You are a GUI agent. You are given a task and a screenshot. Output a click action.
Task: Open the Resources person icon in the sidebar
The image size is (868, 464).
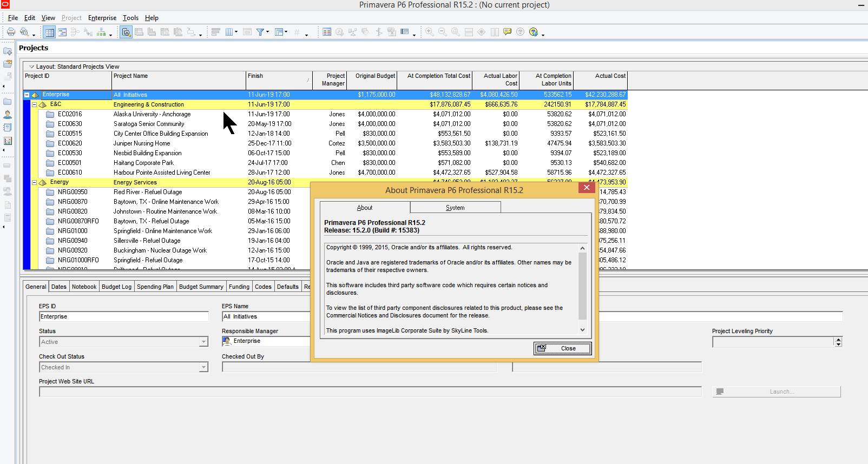8,114
